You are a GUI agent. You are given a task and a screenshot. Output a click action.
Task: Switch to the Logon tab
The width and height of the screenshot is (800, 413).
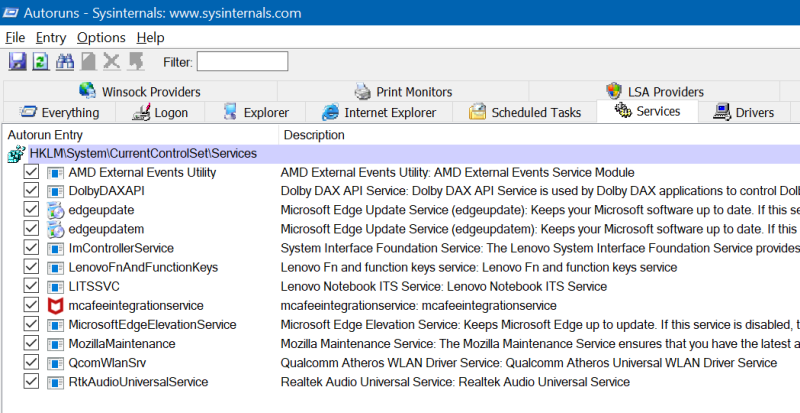(160, 112)
